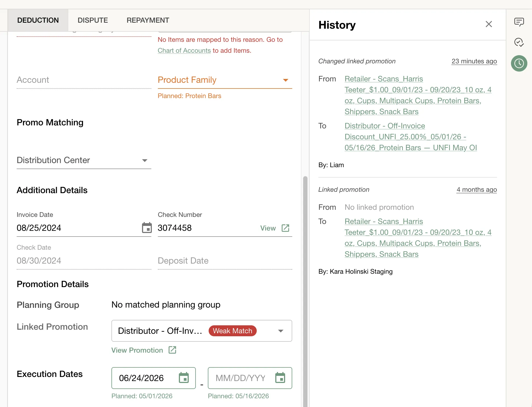
Task: Expand the Product Family dropdown
Action: point(225,80)
